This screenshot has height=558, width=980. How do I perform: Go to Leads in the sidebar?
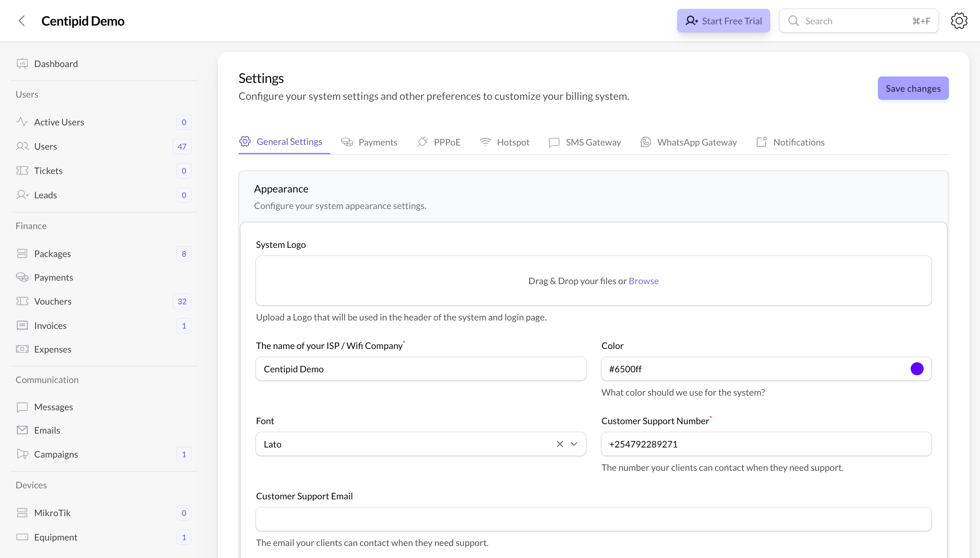click(x=46, y=195)
